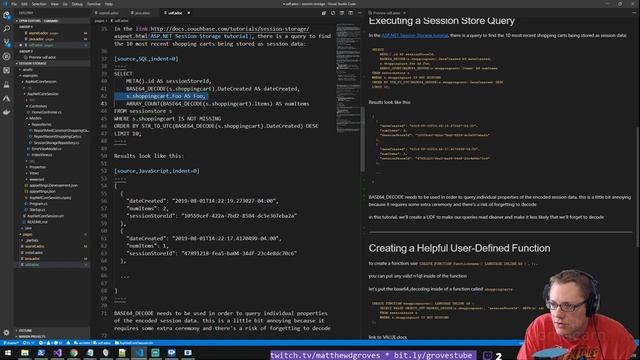Click the editor minimap
Screen dimensions: 640x360
[348, 78]
